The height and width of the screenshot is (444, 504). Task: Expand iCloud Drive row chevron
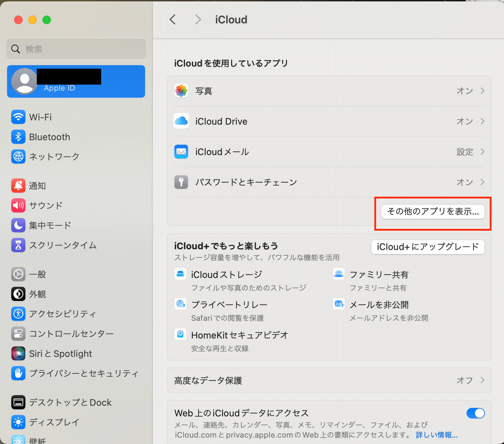point(483,121)
